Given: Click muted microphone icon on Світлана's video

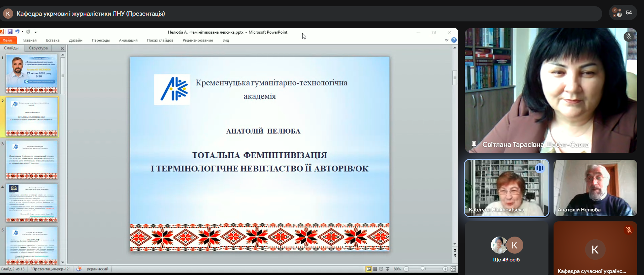Looking at the screenshot, I should tap(629, 36).
